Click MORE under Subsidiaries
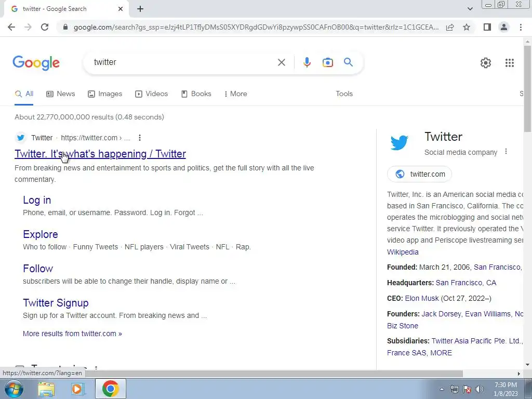 [x=441, y=353]
